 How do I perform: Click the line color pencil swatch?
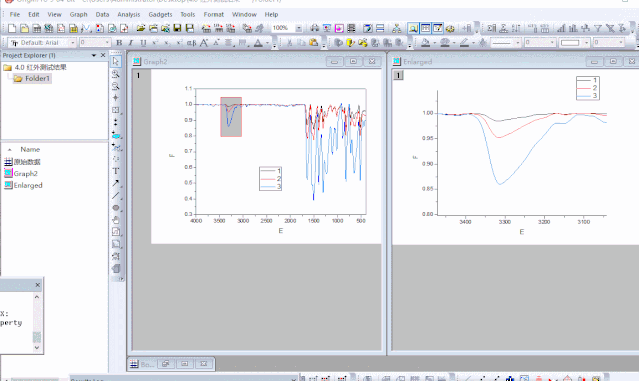[464, 42]
